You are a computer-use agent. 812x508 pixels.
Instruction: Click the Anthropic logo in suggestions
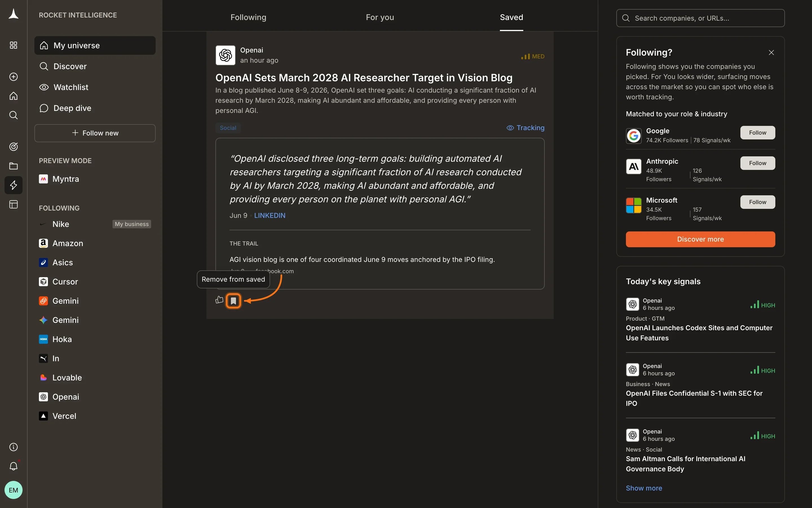(x=634, y=166)
